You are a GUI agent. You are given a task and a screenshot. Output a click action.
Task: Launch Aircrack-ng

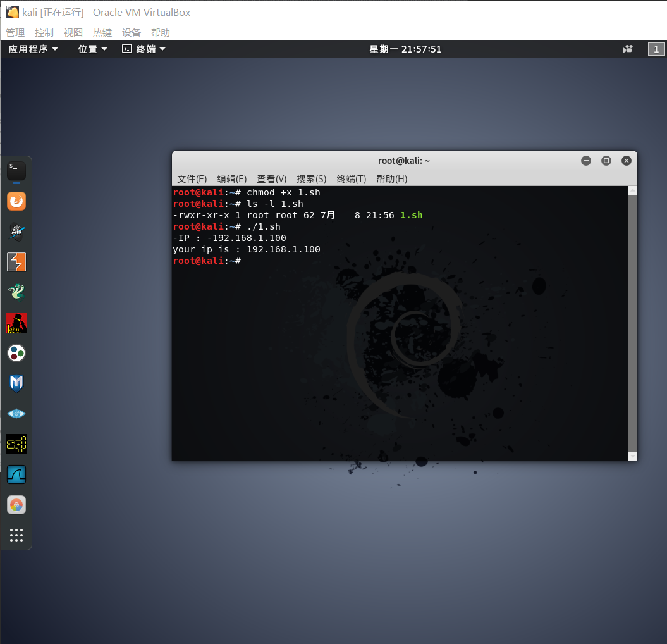pyautogui.click(x=16, y=232)
